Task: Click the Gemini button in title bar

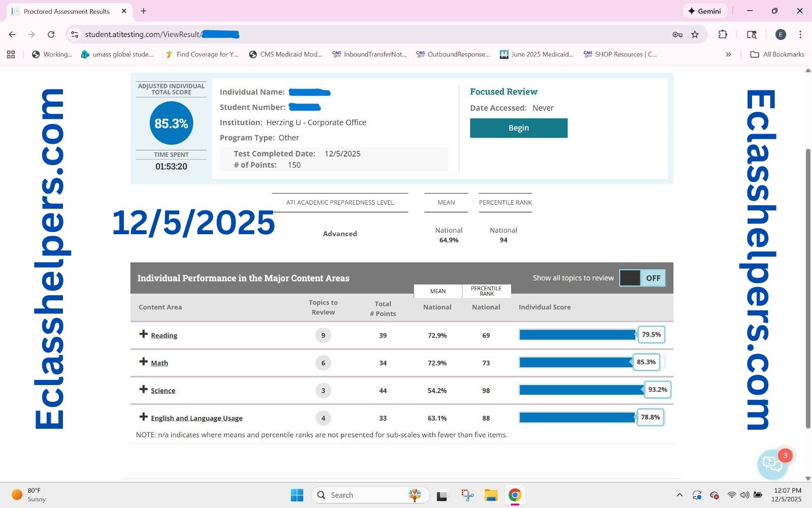Action: click(704, 11)
